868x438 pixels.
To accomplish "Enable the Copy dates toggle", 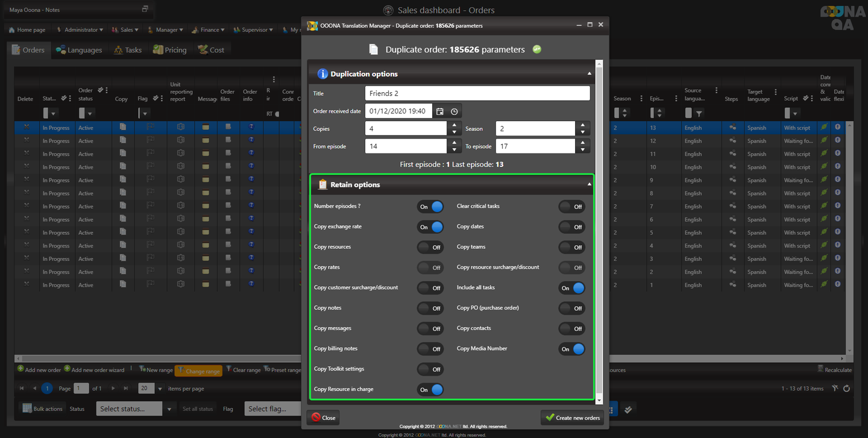I will coord(571,227).
